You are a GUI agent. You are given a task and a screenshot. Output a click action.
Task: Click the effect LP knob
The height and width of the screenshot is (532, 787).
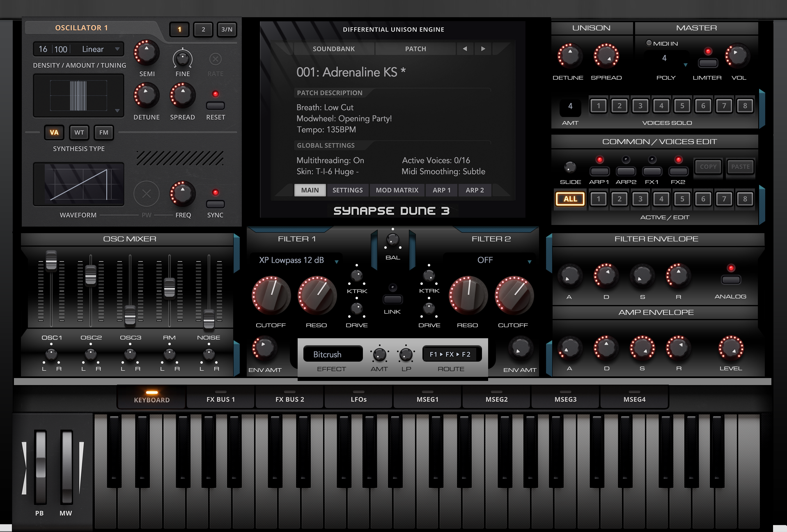406,354
